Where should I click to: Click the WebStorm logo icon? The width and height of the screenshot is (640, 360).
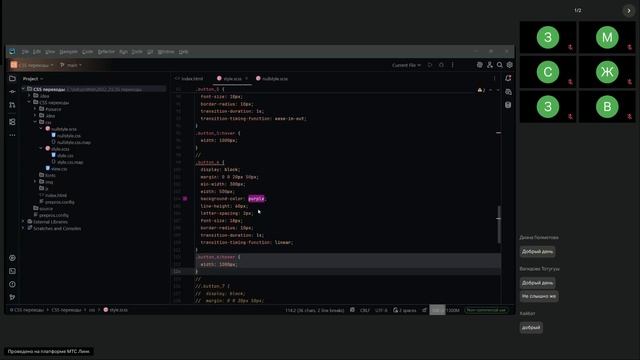tap(12, 51)
